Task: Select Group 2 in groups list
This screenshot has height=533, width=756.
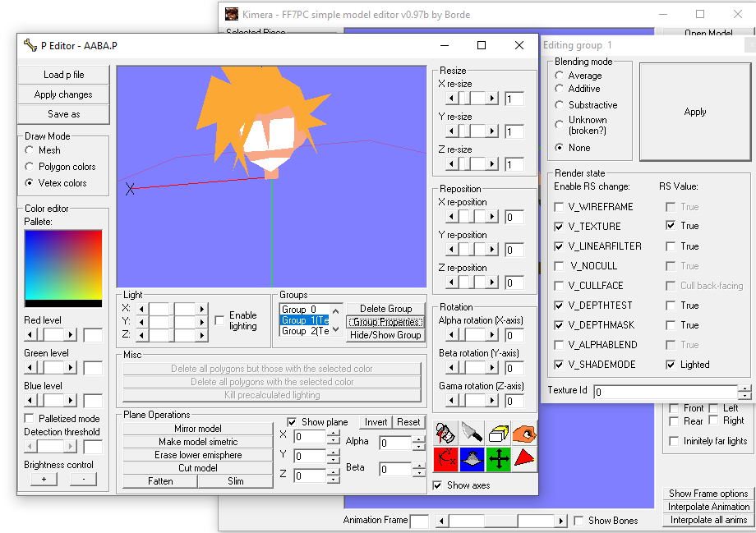Action: (304, 331)
